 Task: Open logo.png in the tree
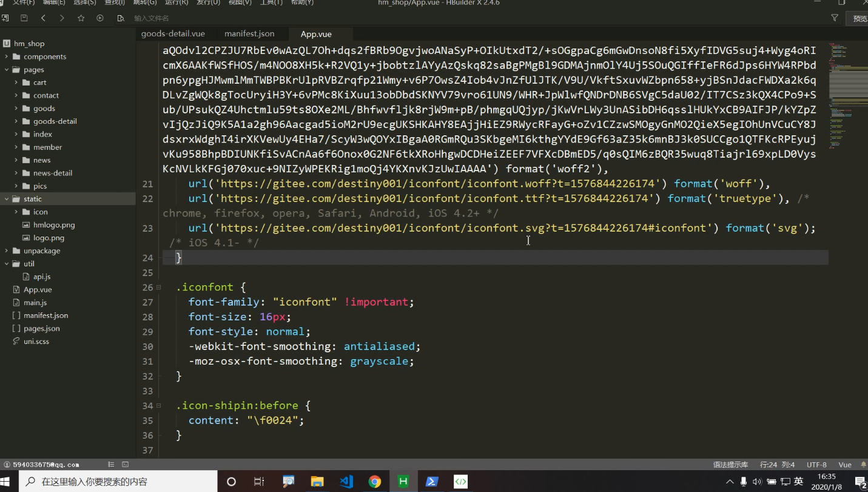click(49, 238)
